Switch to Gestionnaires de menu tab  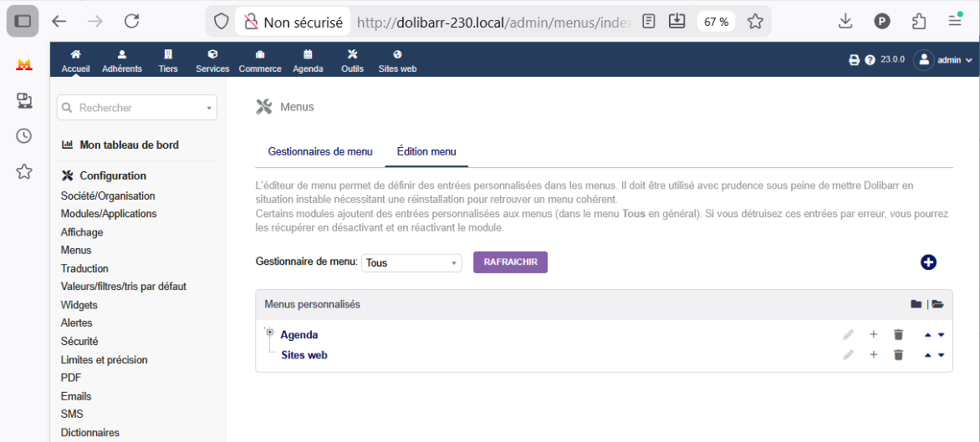320,152
